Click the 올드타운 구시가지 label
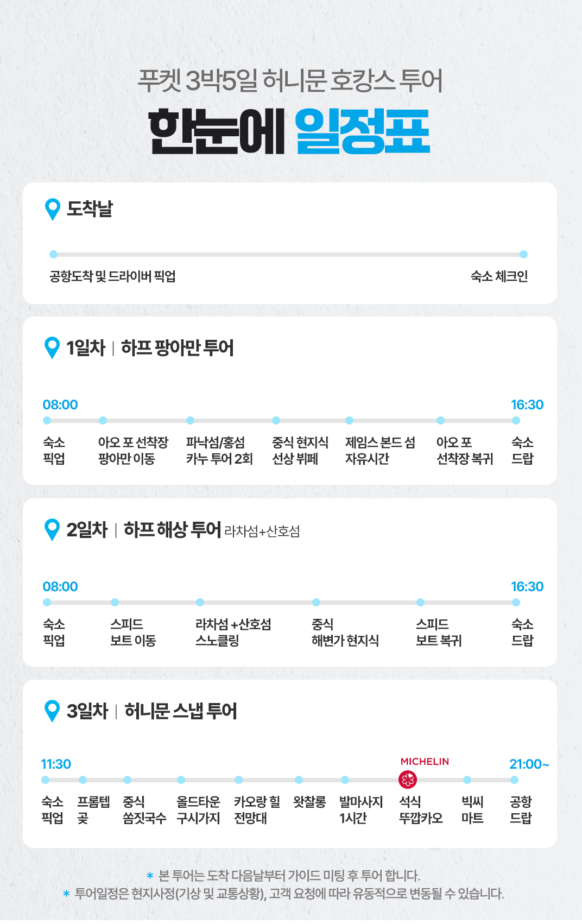The image size is (582, 924). (x=198, y=810)
